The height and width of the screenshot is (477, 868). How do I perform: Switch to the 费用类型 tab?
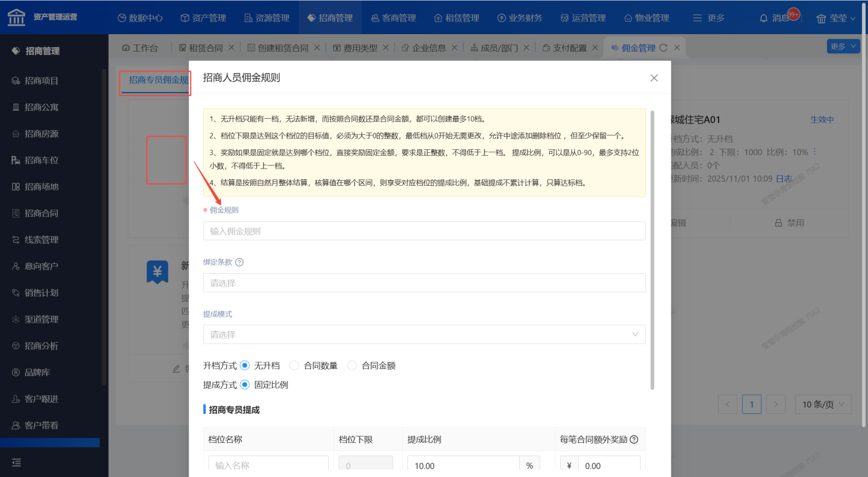[x=359, y=48]
